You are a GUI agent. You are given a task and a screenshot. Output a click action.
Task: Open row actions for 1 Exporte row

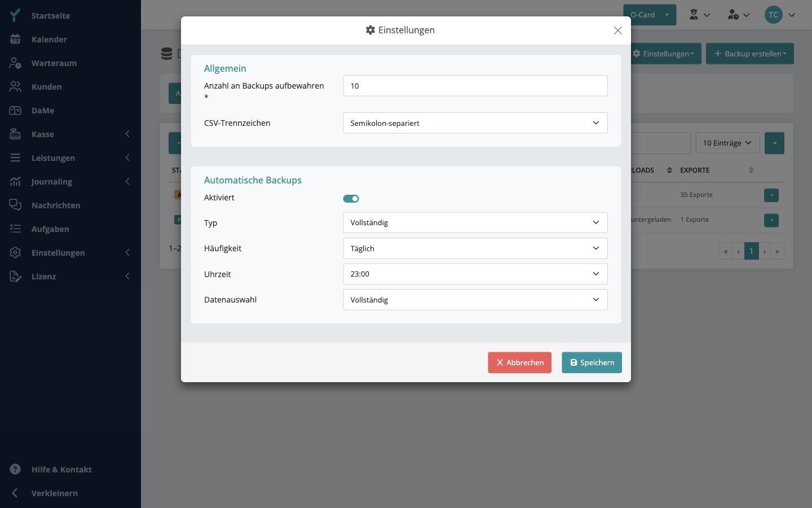(x=771, y=220)
